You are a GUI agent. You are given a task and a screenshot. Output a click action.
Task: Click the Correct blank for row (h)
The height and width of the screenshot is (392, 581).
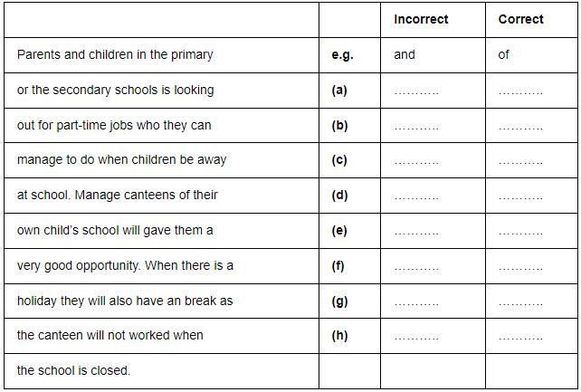coord(520,337)
